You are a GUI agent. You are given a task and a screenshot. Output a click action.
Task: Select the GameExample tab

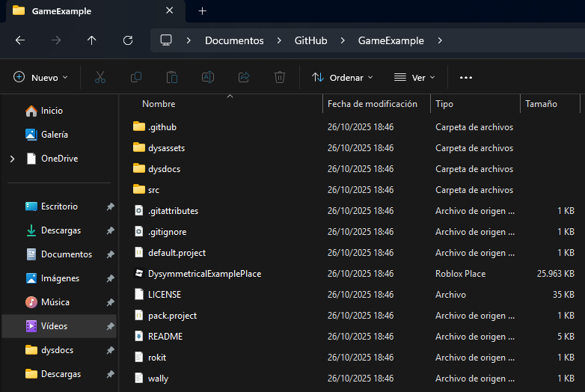coord(97,11)
